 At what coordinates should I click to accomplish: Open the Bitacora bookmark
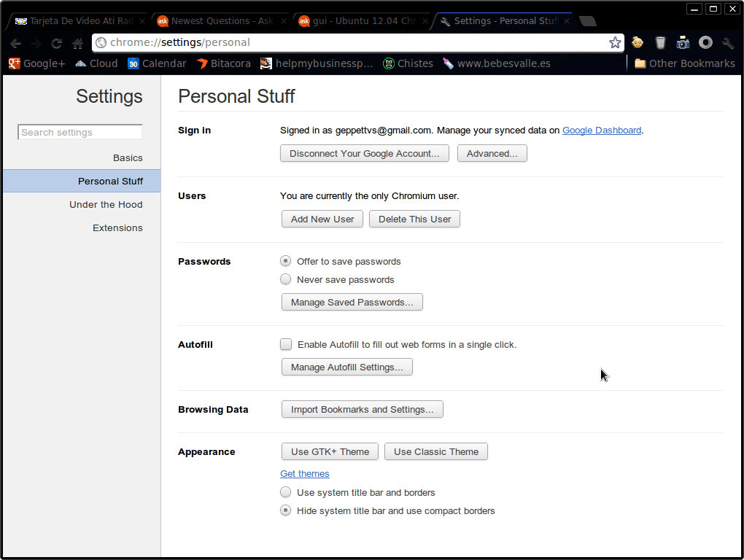click(x=223, y=63)
